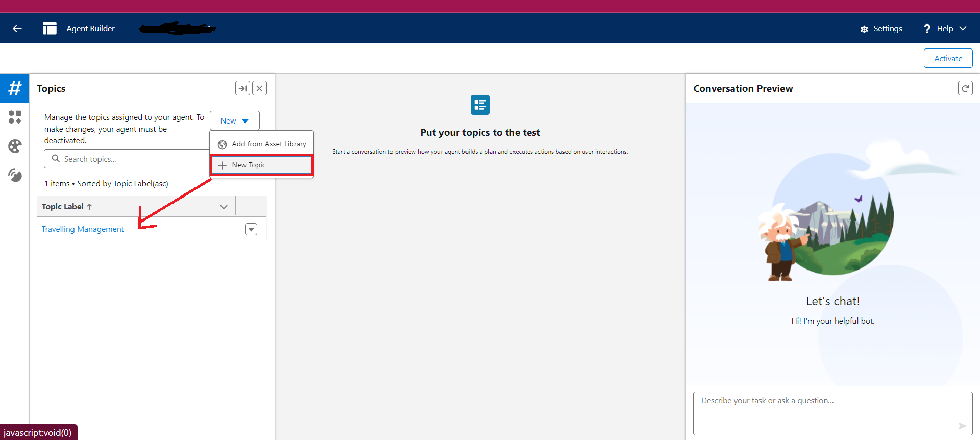The image size is (980, 440).
Task: Choose Add from Asset Library
Action: click(262, 144)
